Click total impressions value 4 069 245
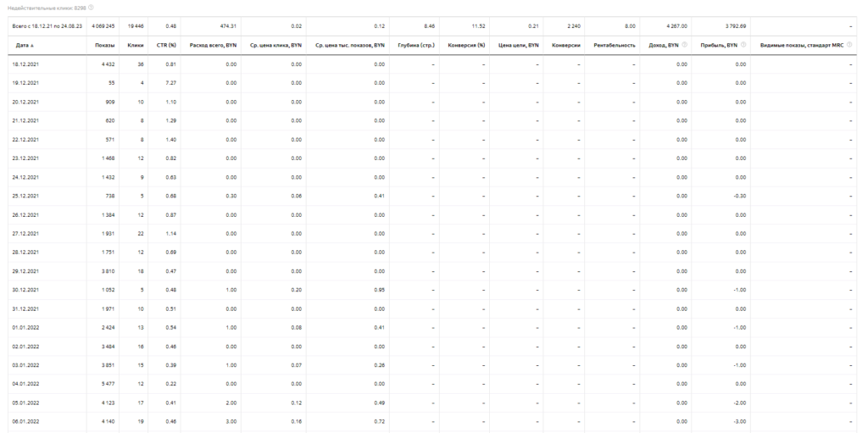Screen dimensions: 868x433 pyautogui.click(x=103, y=26)
